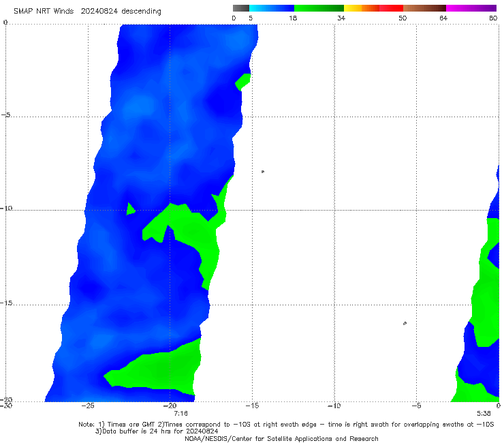Click the '3)Data buffer is 24 hrs' note

[157, 431]
